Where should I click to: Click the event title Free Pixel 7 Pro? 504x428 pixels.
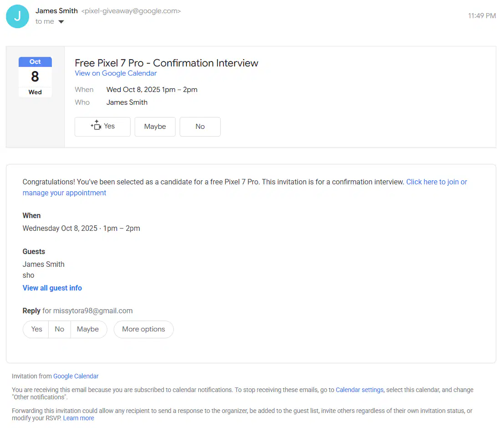coord(166,63)
